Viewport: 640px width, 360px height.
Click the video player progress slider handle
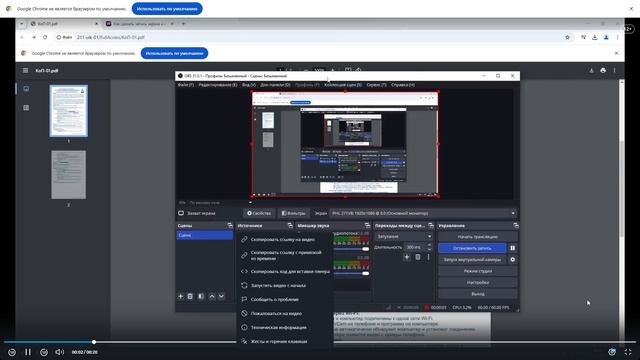coord(94,342)
